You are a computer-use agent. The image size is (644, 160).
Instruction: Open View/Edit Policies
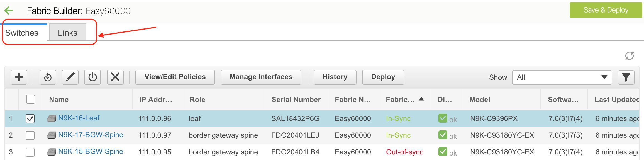coord(175,77)
